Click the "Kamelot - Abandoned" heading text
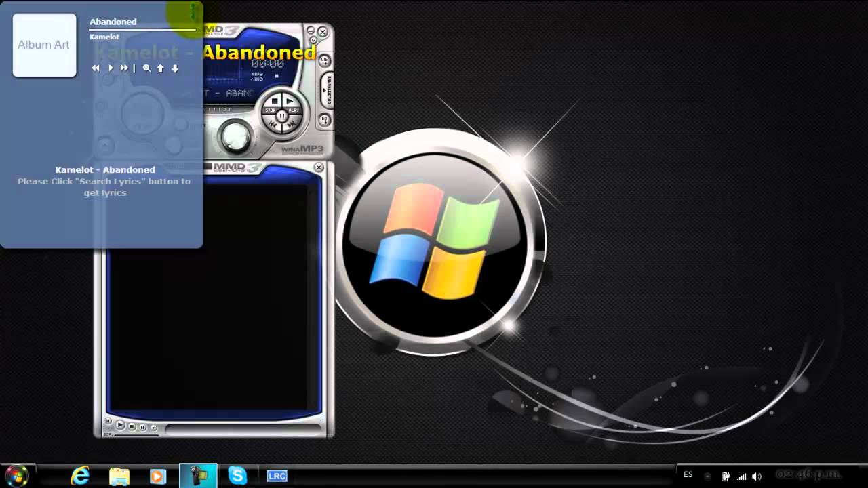This screenshot has height=488, width=868. (x=105, y=169)
